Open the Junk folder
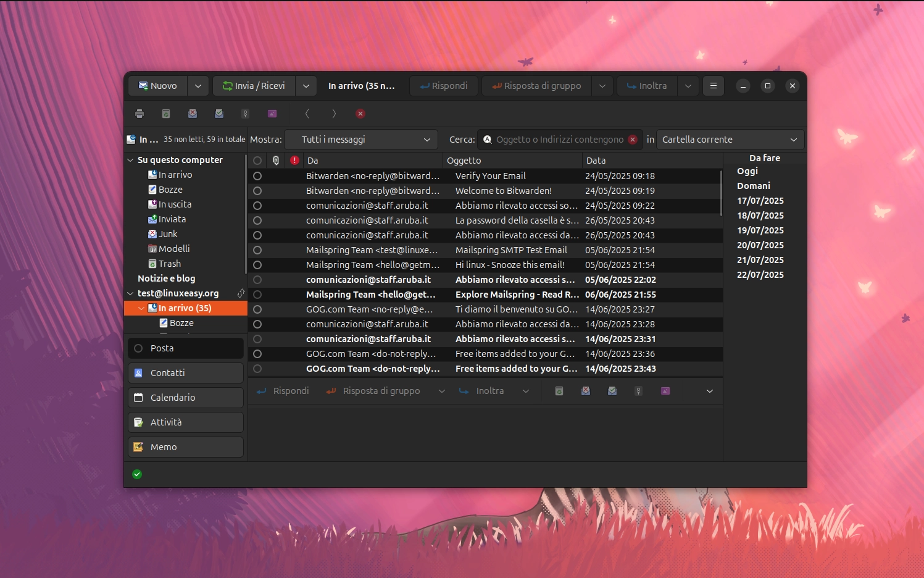Screen dimensions: 924x578 point(168,233)
